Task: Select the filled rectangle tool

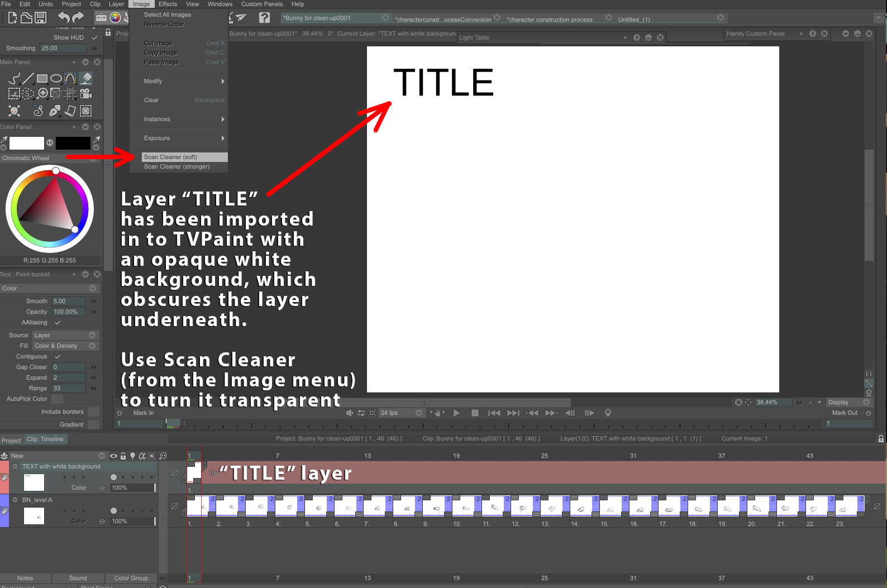Action: (42, 79)
